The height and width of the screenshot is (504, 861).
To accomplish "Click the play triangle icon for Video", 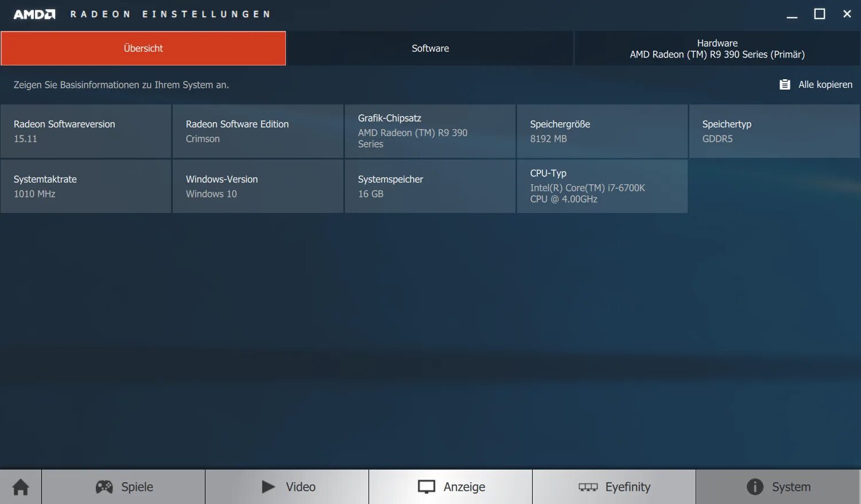I will coord(268,487).
